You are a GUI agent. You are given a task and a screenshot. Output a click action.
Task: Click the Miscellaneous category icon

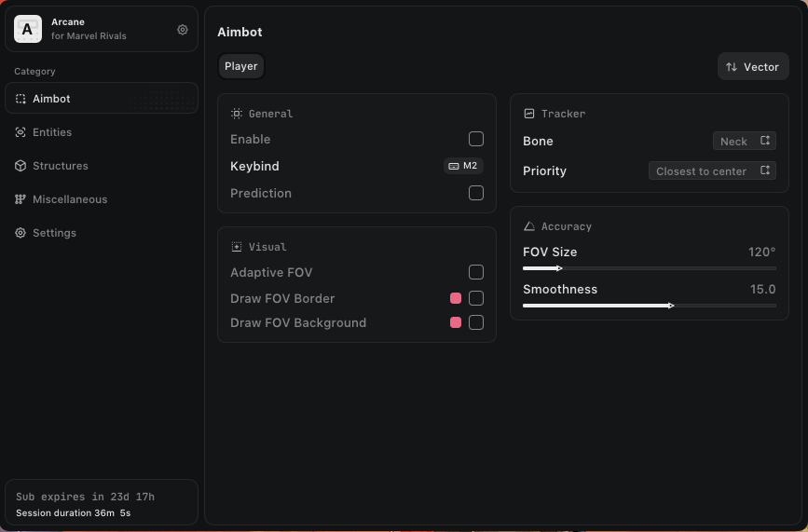21,199
